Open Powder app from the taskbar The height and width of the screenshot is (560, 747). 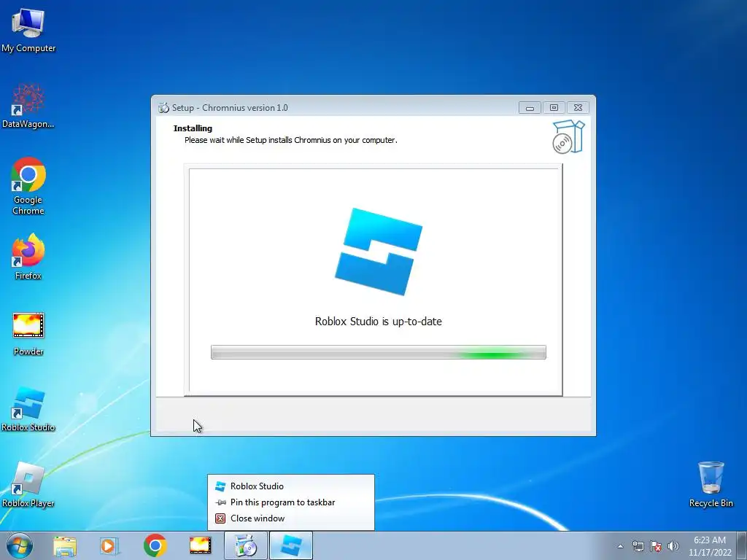[200, 545]
